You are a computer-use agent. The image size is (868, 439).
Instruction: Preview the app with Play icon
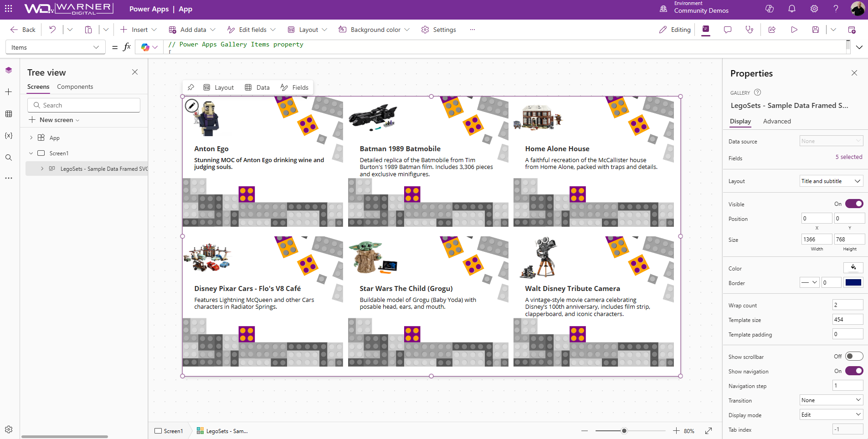[794, 30]
